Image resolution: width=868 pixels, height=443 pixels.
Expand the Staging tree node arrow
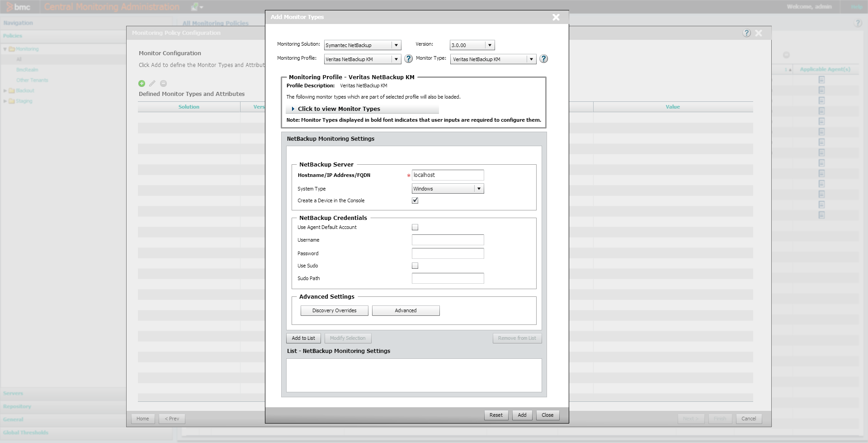coord(5,101)
